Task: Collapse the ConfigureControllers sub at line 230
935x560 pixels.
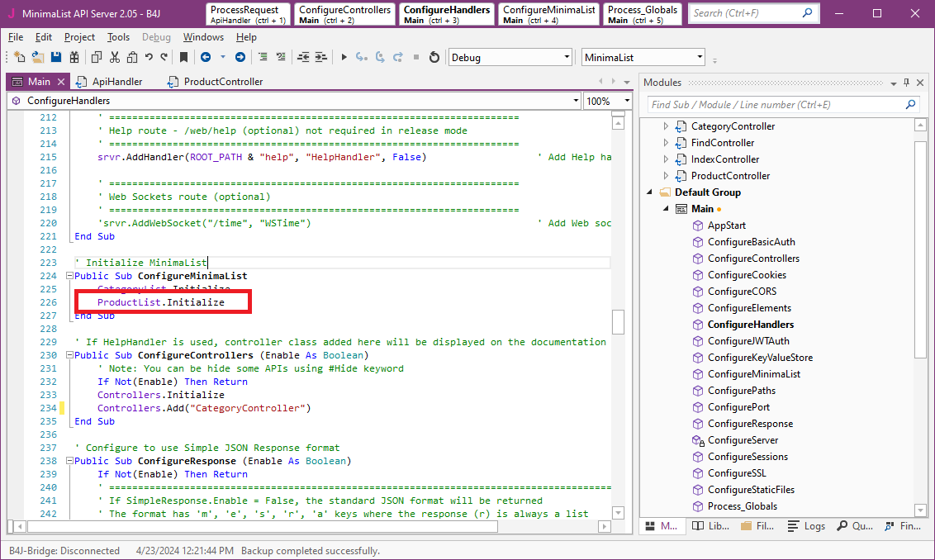Action: (69, 355)
